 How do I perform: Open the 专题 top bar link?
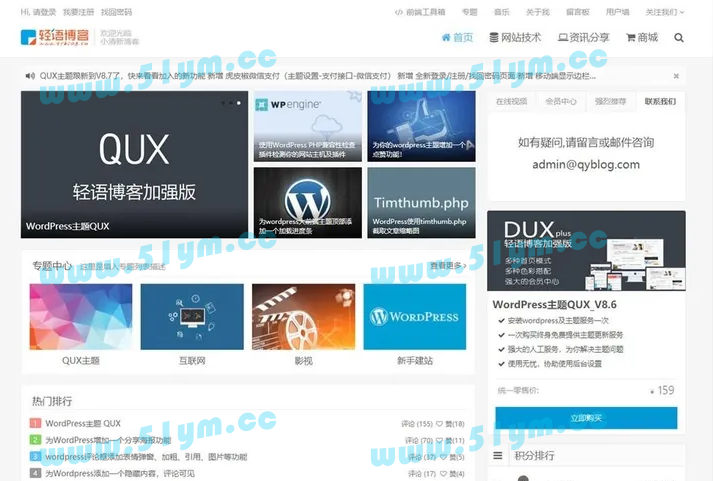(x=470, y=12)
